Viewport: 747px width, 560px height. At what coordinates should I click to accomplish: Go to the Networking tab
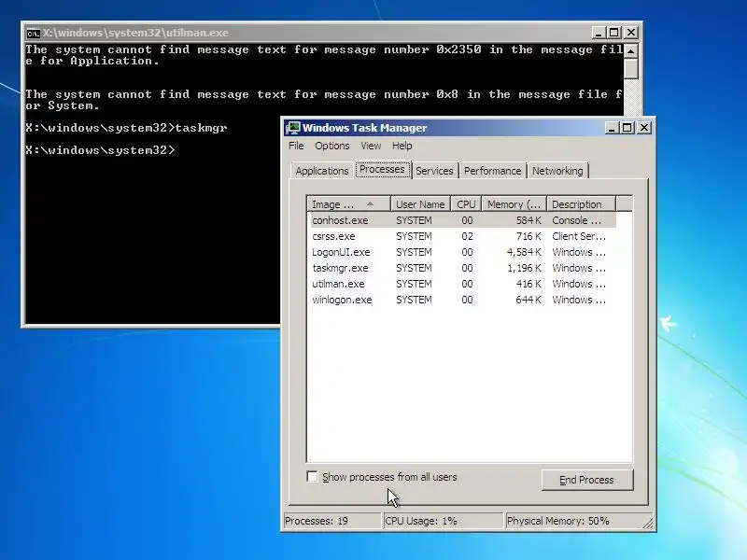click(x=557, y=171)
